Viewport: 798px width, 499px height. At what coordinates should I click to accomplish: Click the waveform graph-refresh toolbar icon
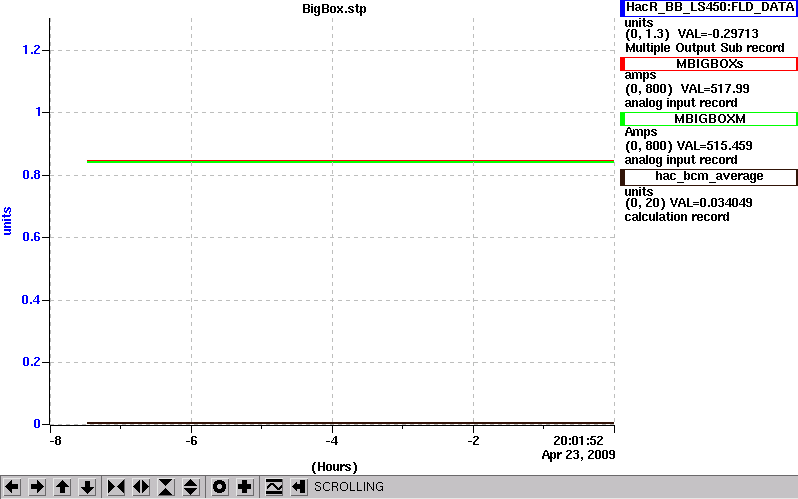coord(274,487)
